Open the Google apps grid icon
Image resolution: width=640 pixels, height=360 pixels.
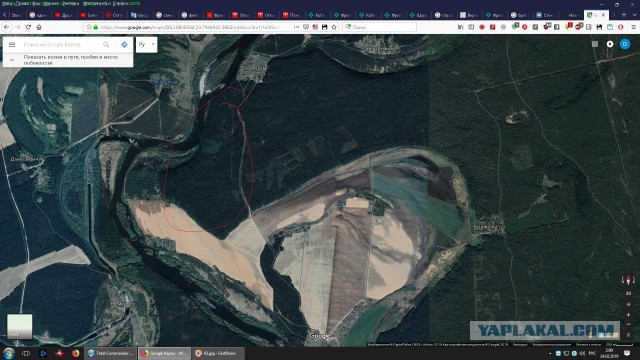[x=595, y=44]
